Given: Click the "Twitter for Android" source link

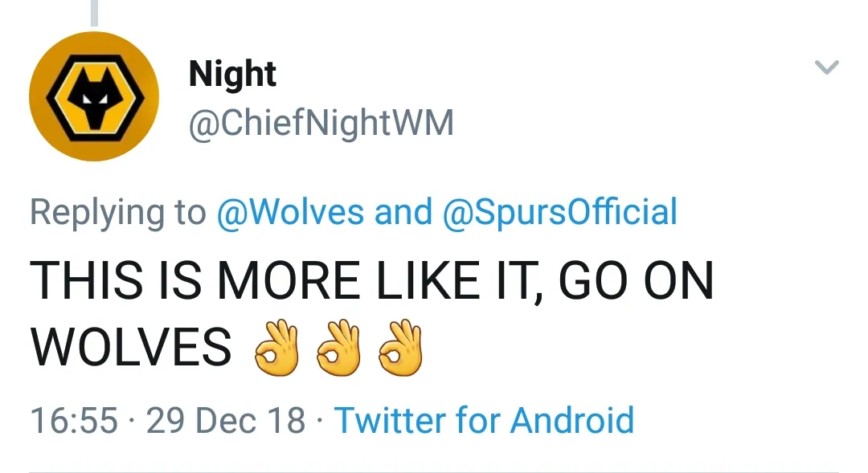Looking at the screenshot, I should (484, 420).
